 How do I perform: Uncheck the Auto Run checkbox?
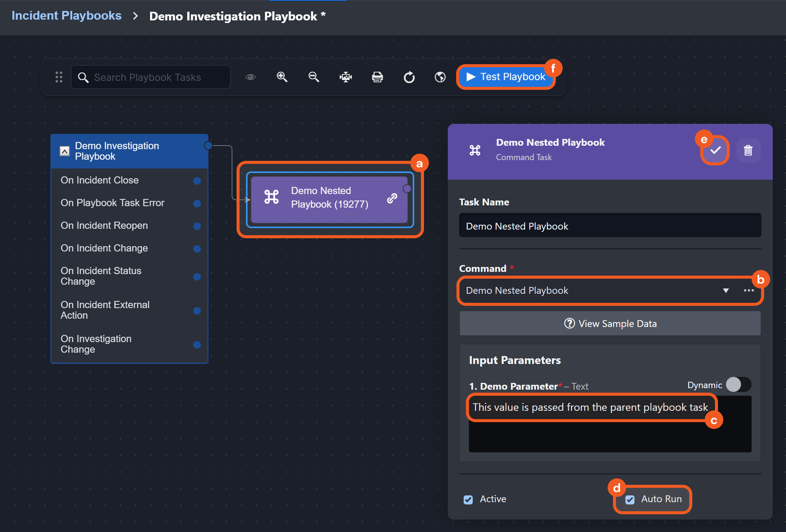tap(630, 500)
